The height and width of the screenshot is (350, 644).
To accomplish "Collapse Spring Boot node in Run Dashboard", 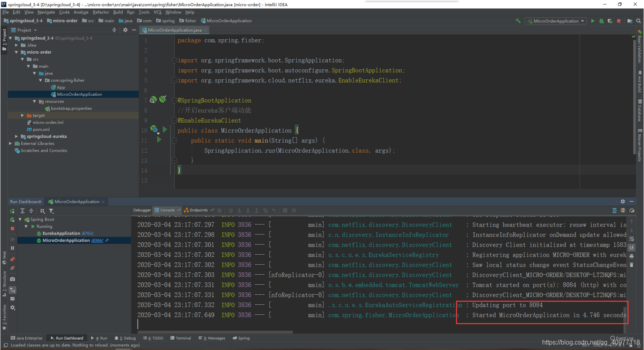I will 20,219.
